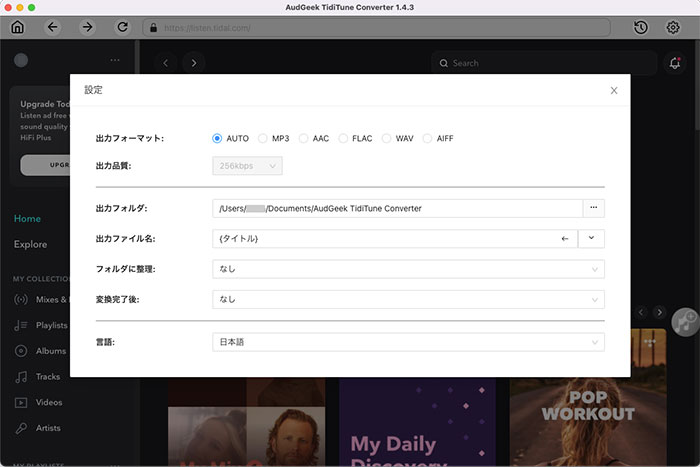Click the browser back arrow in toolbar
The height and width of the screenshot is (467, 700).
tap(53, 27)
